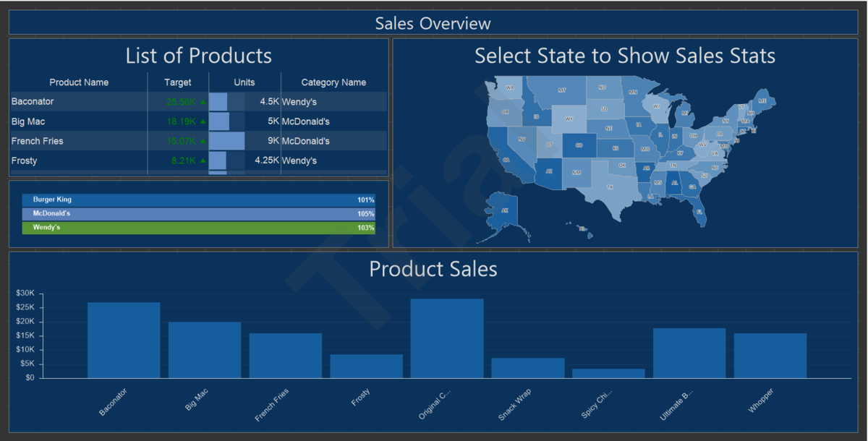This screenshot has height=441, width=868.
Task: Select the Frosty product name cell
Action: (x=79, y=160)
